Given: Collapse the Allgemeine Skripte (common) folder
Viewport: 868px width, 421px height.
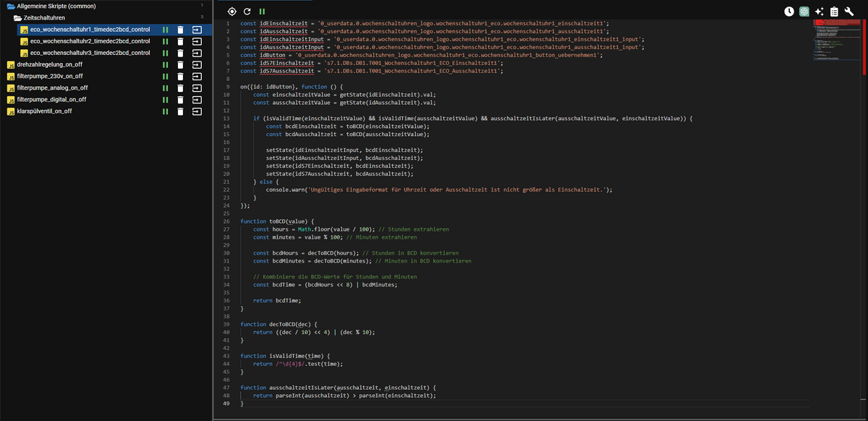Looking at the screenshot, I should click(11, 7).
